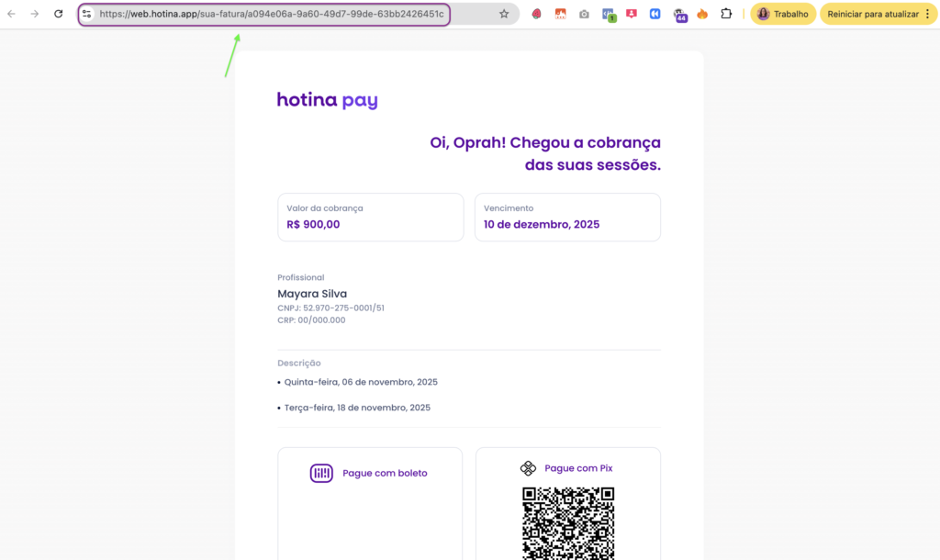Select Pague com Pix option

click(567, 468)
